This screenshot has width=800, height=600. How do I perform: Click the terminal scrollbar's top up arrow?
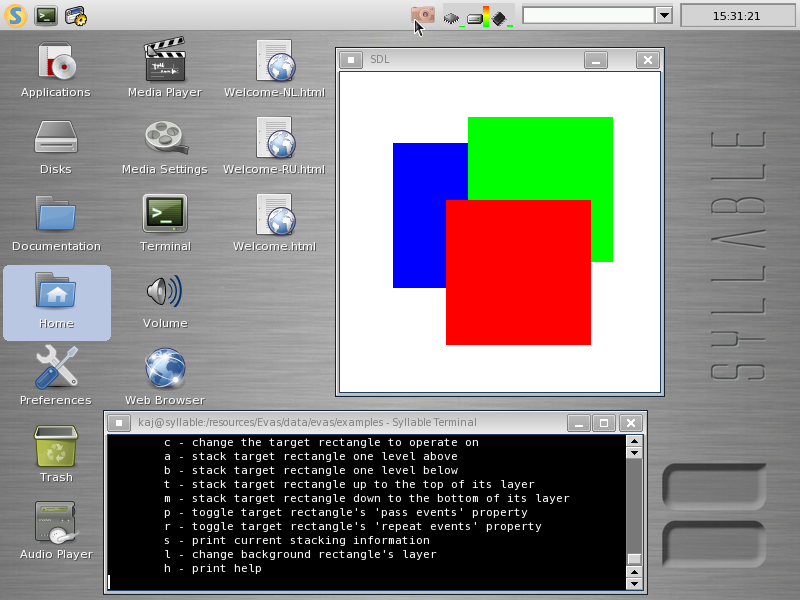point(634,440)
